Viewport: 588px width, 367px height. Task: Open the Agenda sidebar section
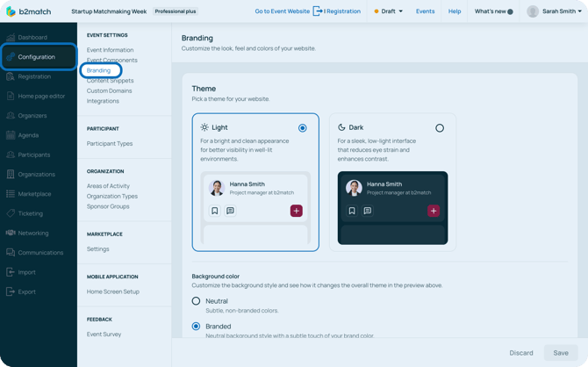[x=28, y=135]
